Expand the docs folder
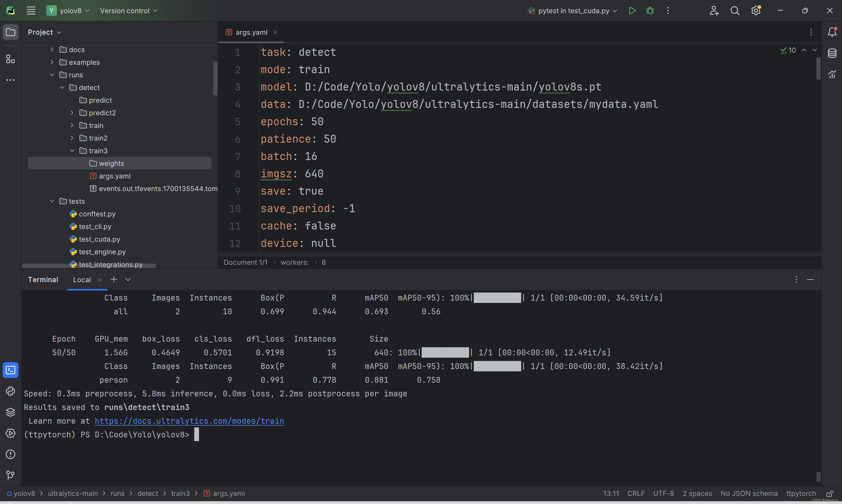This screenshot has height=504, width=842. pyautogui.click(x=52, y=49)
